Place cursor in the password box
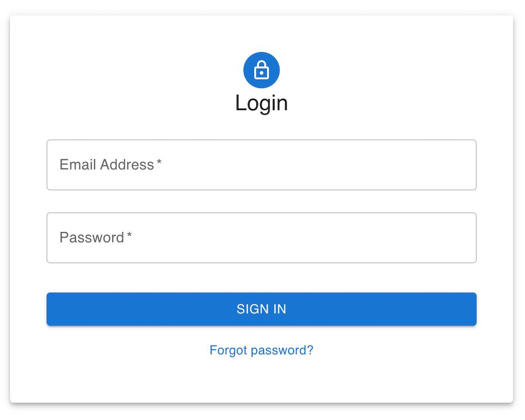The width and height of the screenshot is (525, 420). tap(286, 238)
